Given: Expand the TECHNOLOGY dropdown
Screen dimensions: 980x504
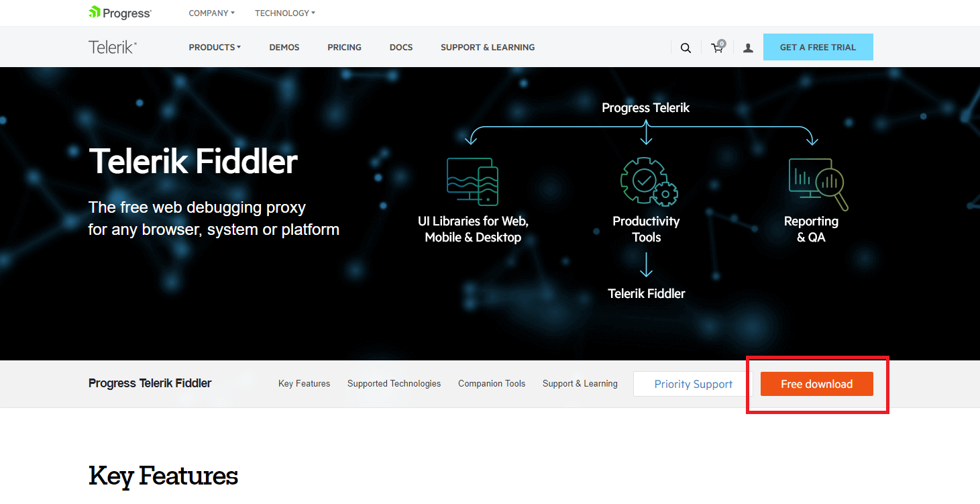Looking at the screenshot, I should 285,13.
